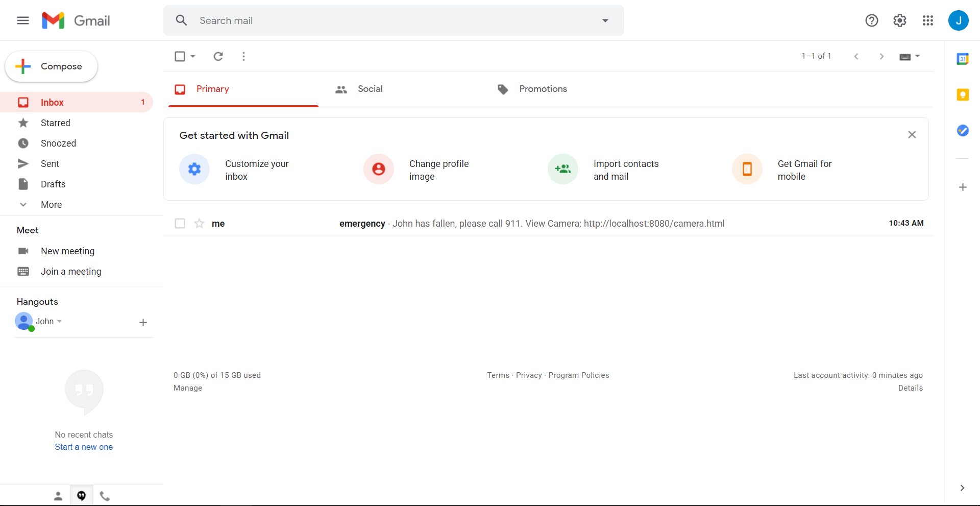Open Google Calendar side panel

[x=963, y=59]
